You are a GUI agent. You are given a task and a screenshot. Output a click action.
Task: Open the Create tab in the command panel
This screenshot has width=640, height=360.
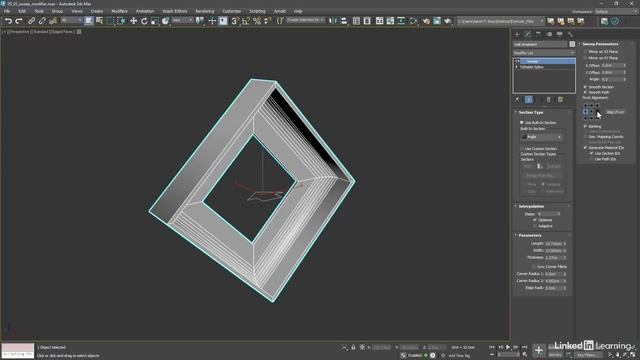click(517, 34)
